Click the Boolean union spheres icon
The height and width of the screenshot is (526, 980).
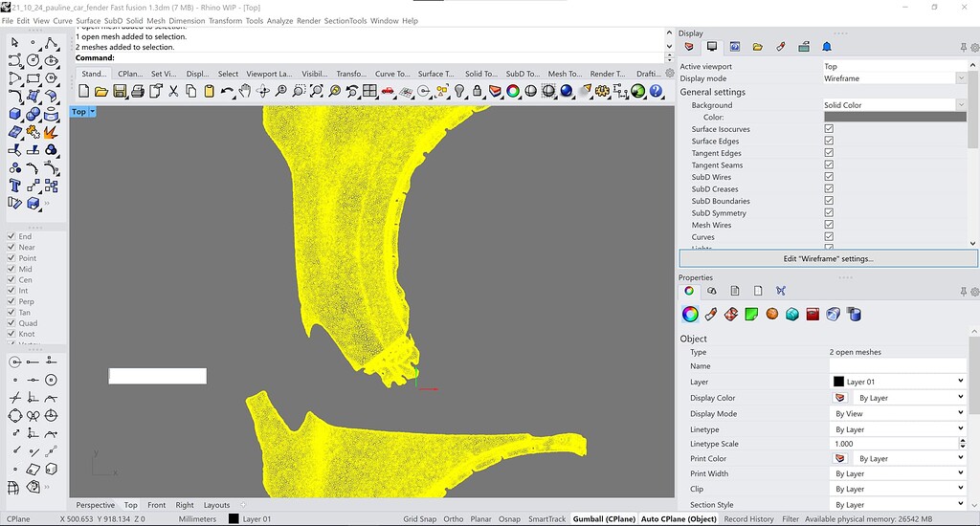click(x=33, y=115)
